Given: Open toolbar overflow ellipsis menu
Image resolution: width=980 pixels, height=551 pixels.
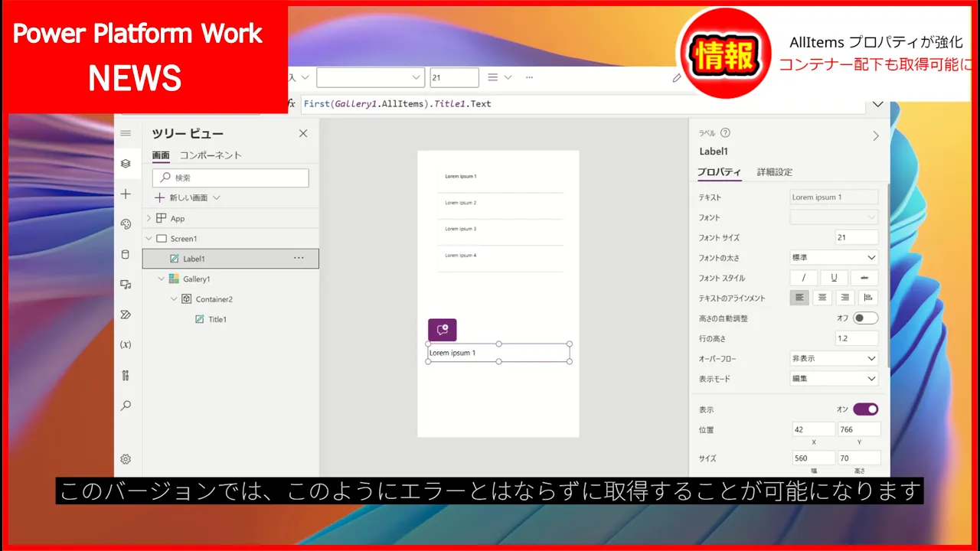Looking at the screenshot, I should (529, 77).
